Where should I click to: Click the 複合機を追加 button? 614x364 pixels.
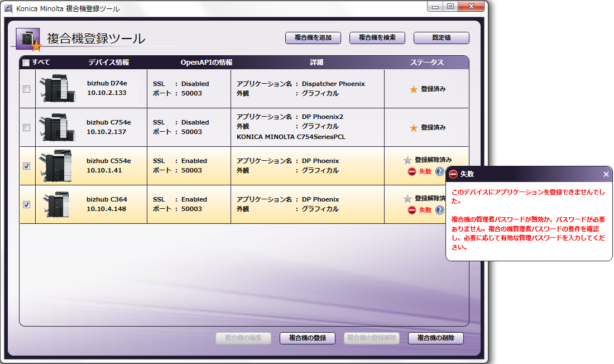(x=313, y=37)
